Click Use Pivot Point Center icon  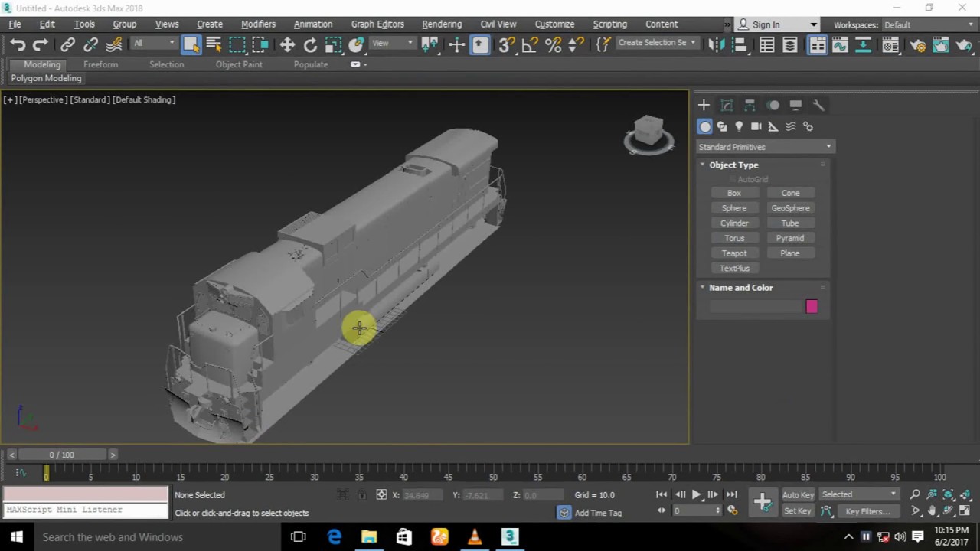(430, 45)
